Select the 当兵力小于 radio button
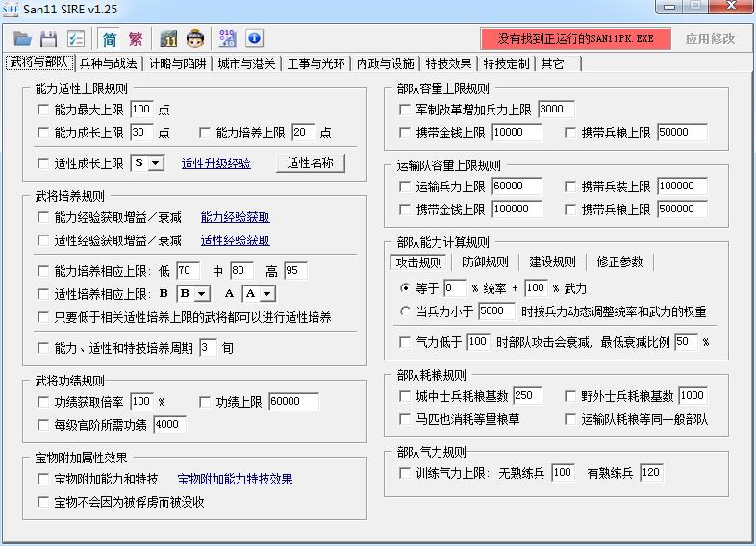Image resolution: width=756 pixels, height=546 pixels. tap(405, 311)
